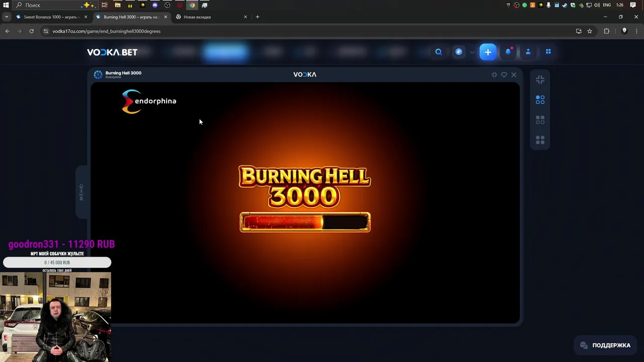Click the webcam overlay thumbnail

point(55,317)
